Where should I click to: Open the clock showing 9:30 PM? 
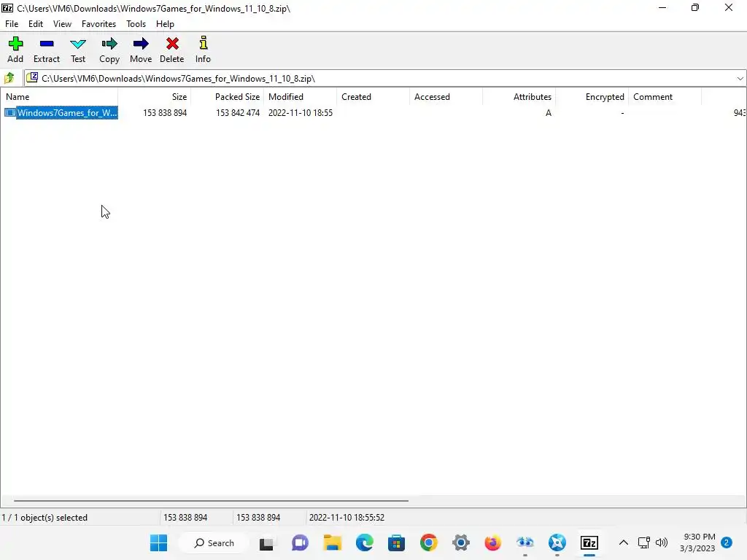[697, 542]
